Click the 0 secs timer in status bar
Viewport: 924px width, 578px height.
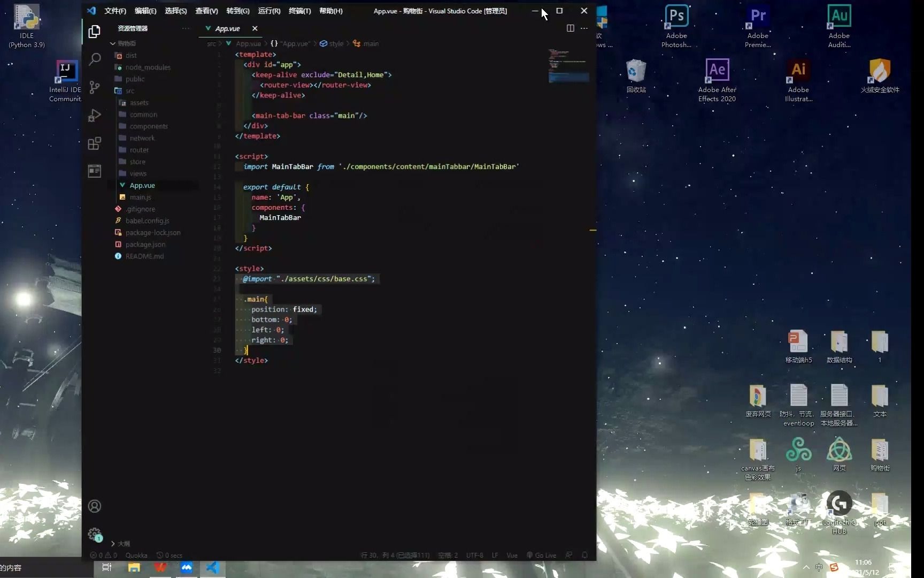[x=170, y=556]
